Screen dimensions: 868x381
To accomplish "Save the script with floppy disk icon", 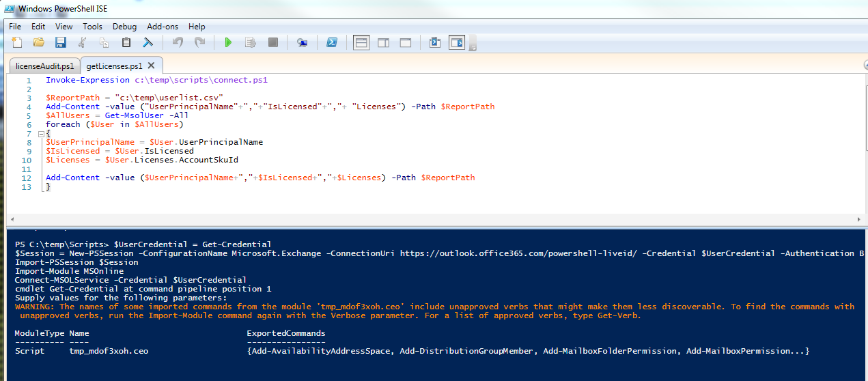I will (61, 43).
